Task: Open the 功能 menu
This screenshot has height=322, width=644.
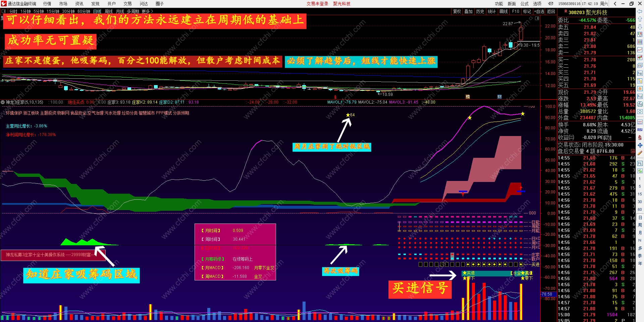Action: pyautogui.click(x=499, y=4)
